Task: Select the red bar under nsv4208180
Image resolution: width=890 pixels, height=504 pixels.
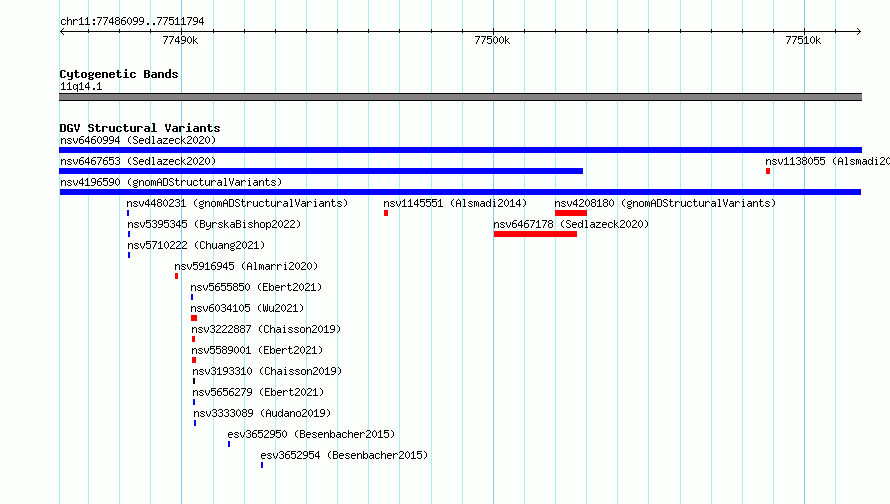Action: (571, 213)
